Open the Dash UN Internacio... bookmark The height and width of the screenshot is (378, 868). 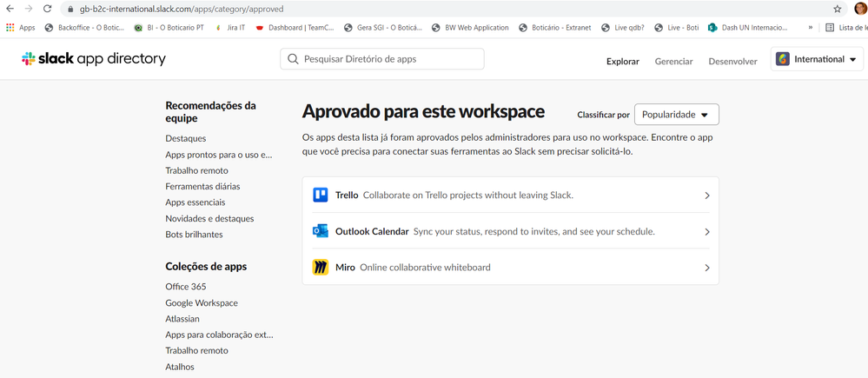click(x=748, y=27)
